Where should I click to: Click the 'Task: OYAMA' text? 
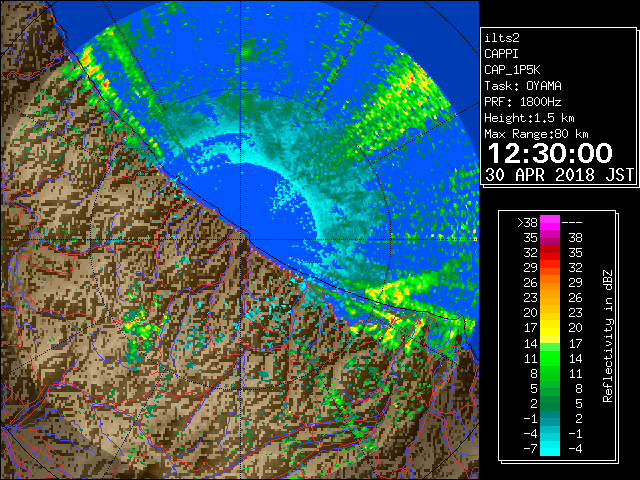point(523,86)
